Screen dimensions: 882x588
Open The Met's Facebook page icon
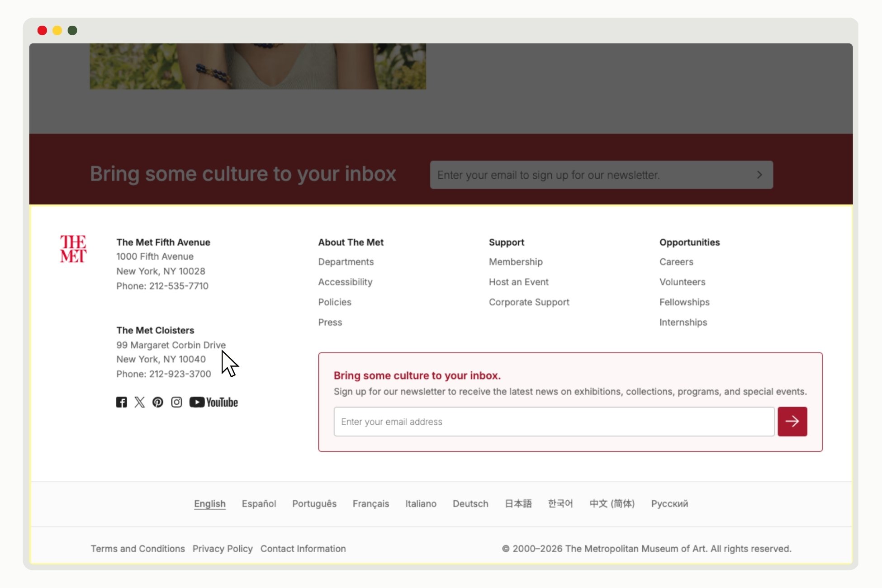(x=121, y=402)
